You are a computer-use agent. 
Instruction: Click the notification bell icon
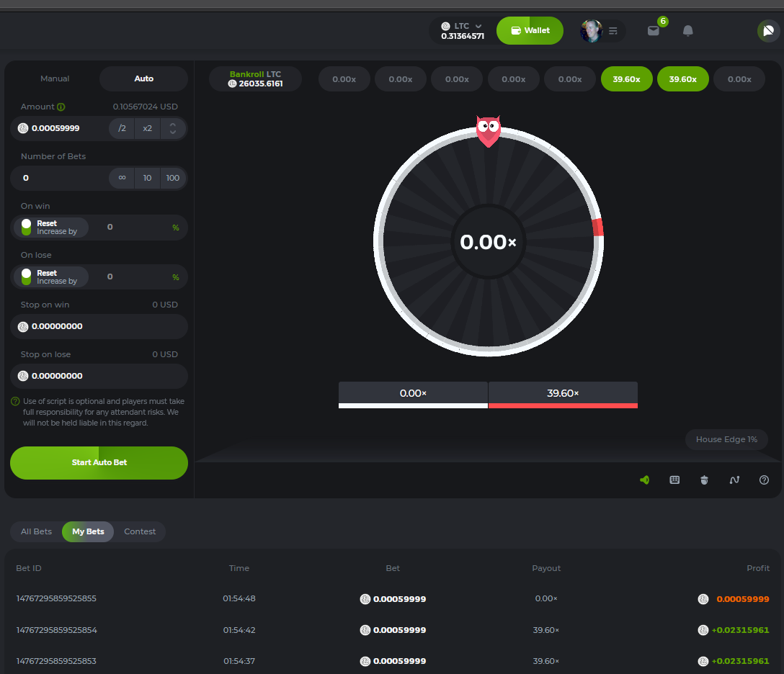687,31
